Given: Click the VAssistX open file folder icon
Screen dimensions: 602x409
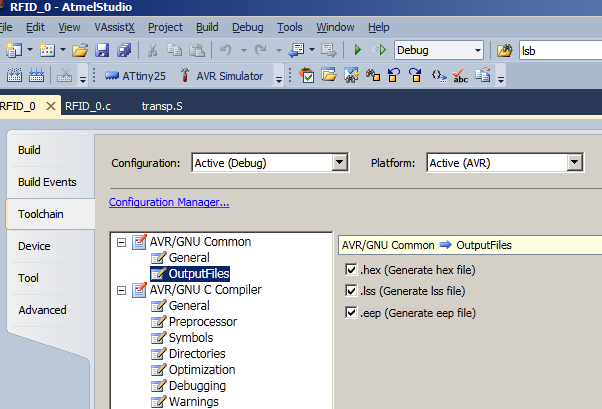Looking at the screenshot, I should click(329, 75).
